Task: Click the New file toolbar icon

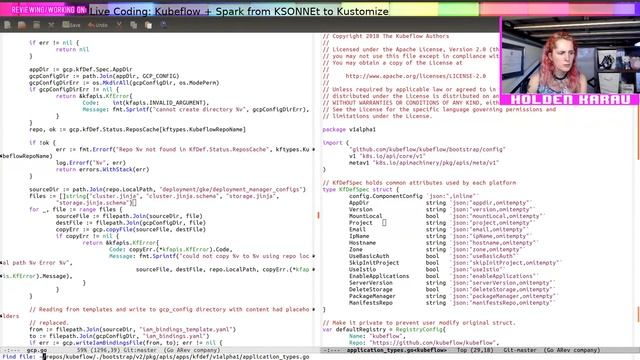Action: (7, 25)
